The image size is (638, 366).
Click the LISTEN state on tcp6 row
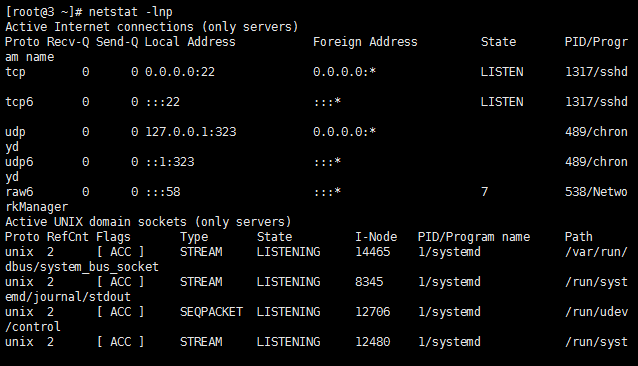point(502,102)
